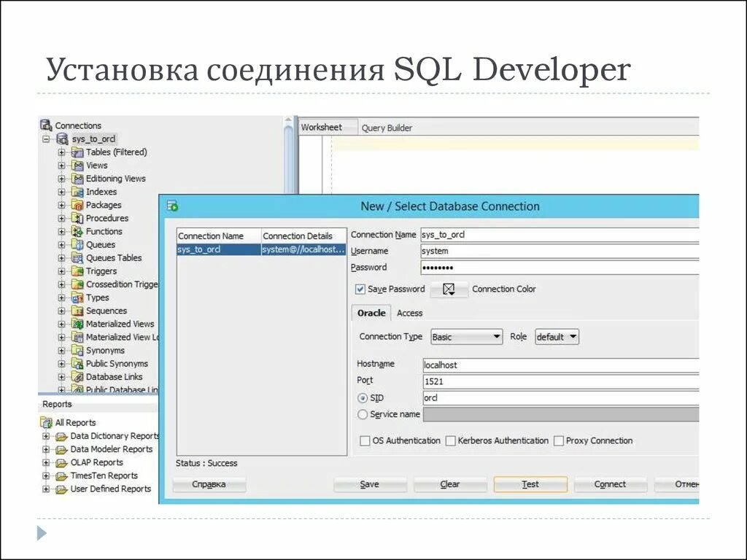
Task: Enable Proxy Connection checkbox
Action: coord(559,441)
